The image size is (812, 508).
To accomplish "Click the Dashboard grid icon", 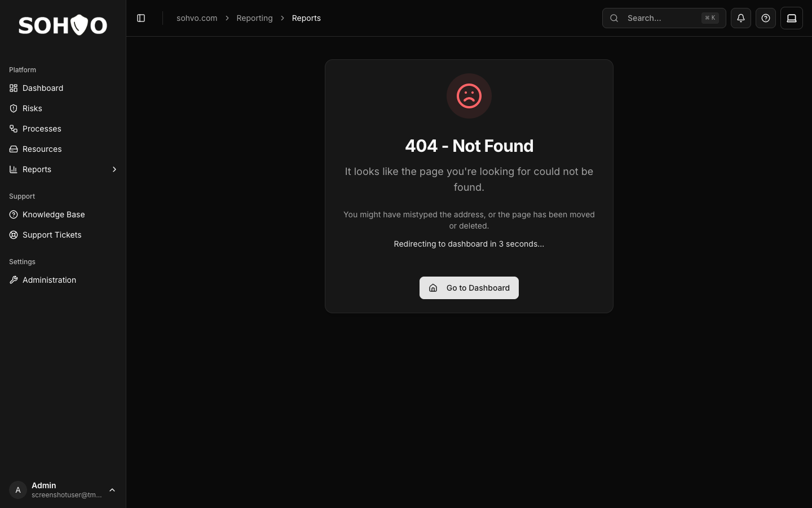I will pos(14,88).
